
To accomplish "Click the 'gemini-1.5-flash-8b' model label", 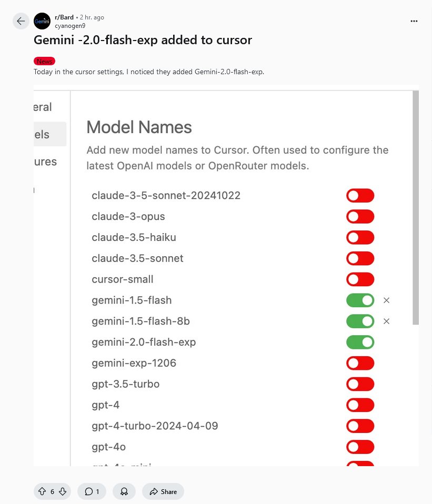I will 140,321.
